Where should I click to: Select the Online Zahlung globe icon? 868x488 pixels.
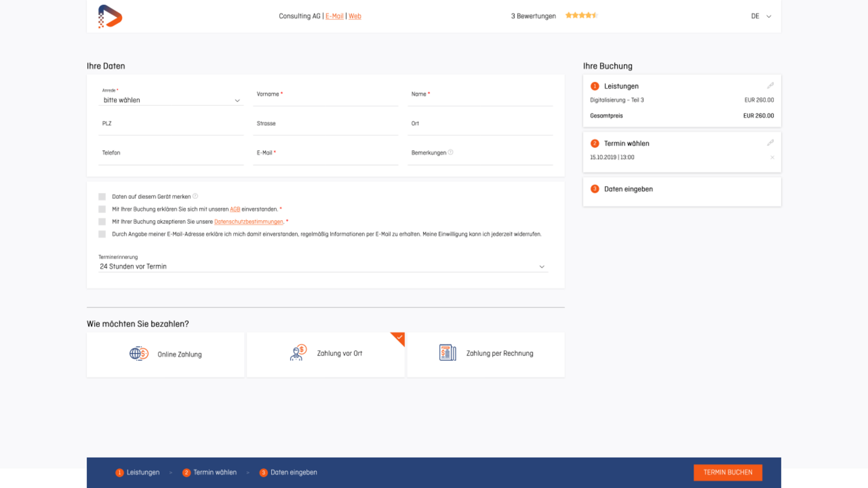point(139,354)
